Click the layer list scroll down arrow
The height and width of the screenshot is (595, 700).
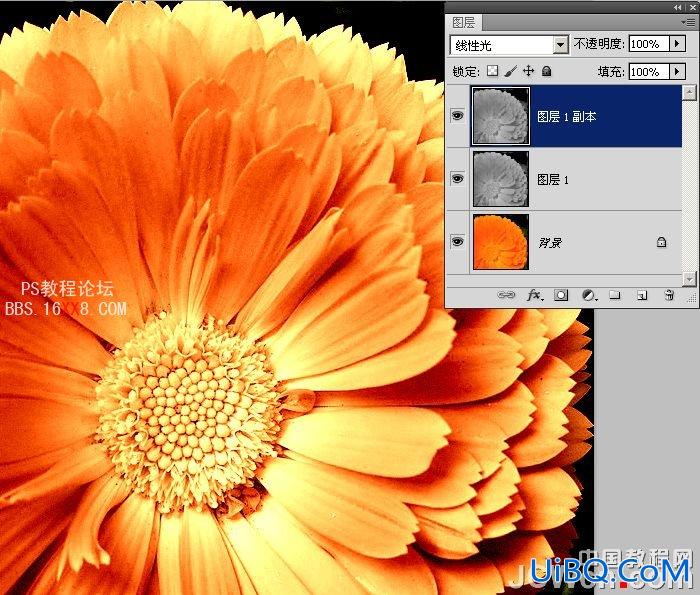689,279
